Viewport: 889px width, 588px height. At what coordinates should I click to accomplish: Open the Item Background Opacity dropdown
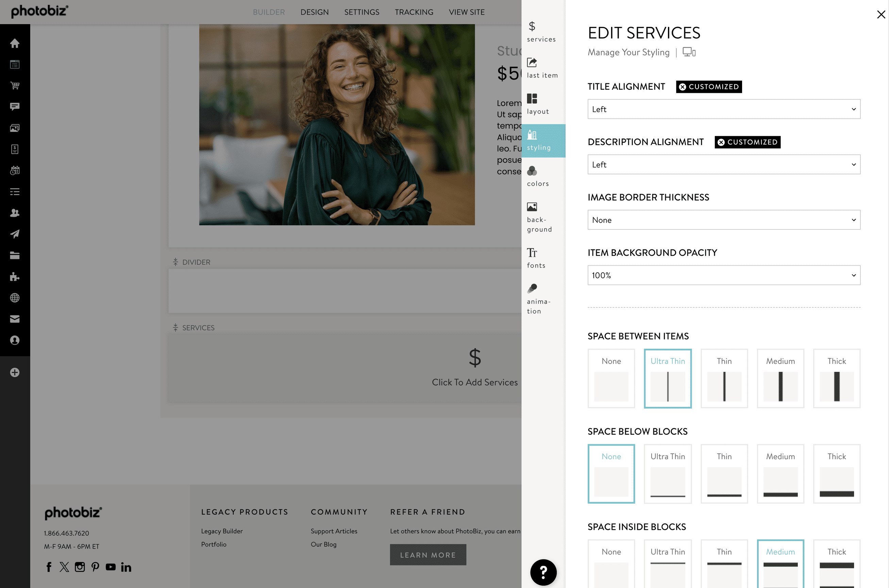click(723, 275)
